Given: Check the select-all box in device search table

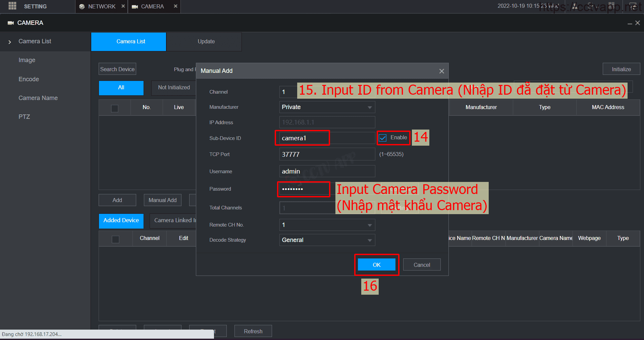Looking at the screenshot, I should pos(115,108).
